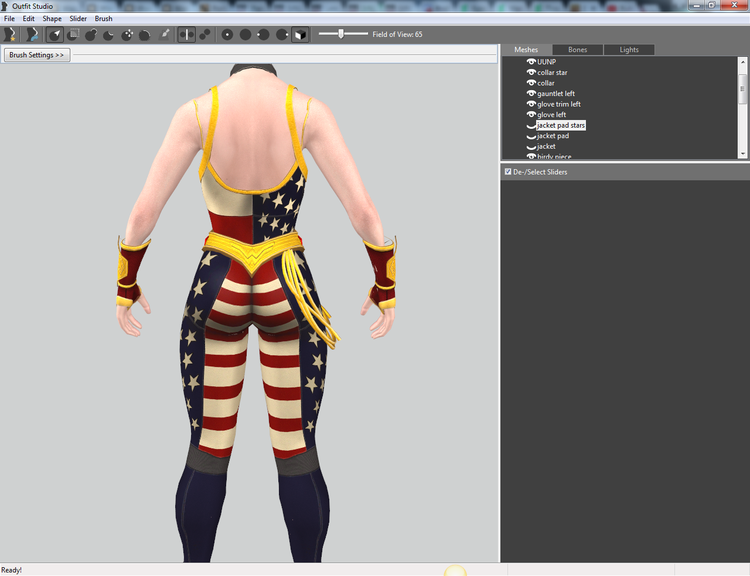Image resolution: width=750 pixels, height=576 pixels.
Task: Select the Smooth brush tool
Action: pyautogui.click(x=145, y=34)
